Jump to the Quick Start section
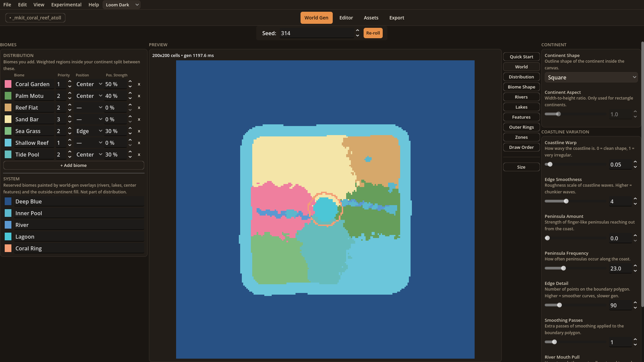This screenshot has width=644, height=362. 521,57
